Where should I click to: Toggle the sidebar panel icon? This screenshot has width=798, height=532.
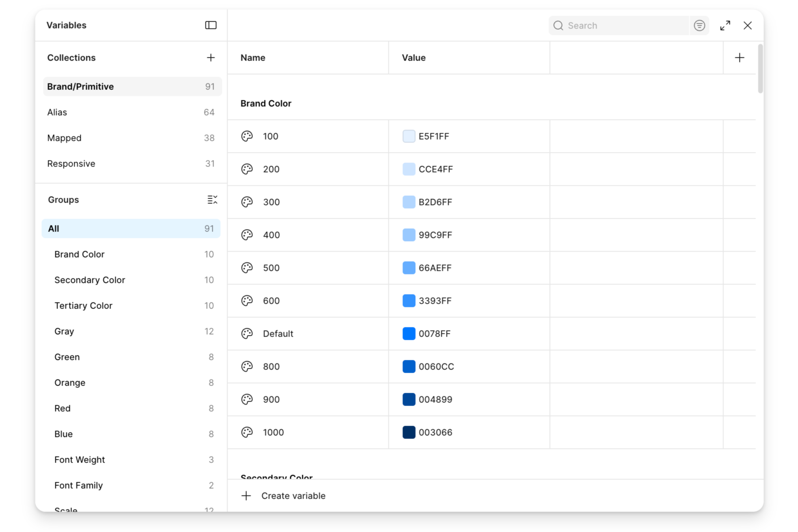(x=211, y=25)
